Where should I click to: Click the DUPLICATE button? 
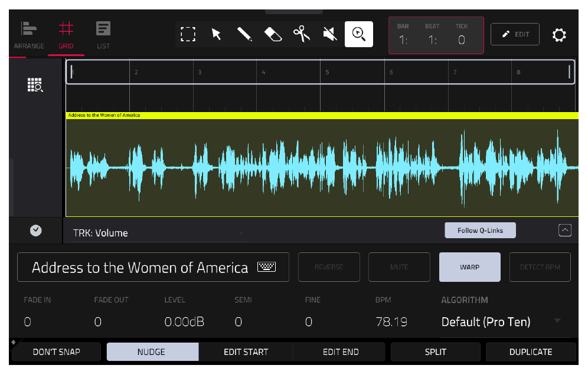tap(531, 352)
